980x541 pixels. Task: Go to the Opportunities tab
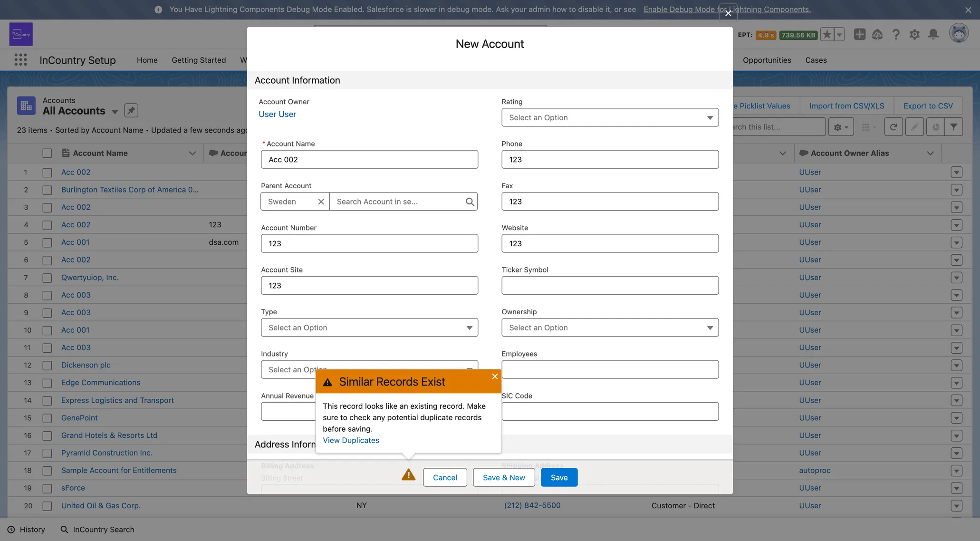point(767,60)
